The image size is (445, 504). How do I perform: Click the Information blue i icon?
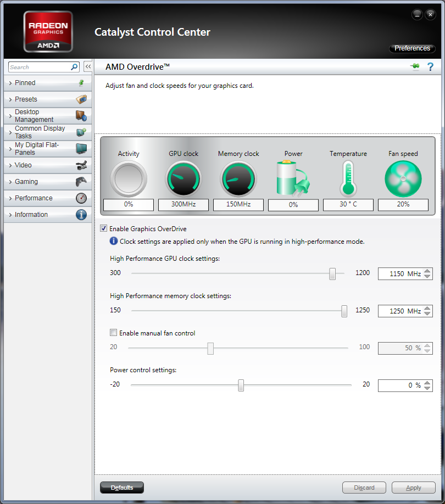[81, 215]
